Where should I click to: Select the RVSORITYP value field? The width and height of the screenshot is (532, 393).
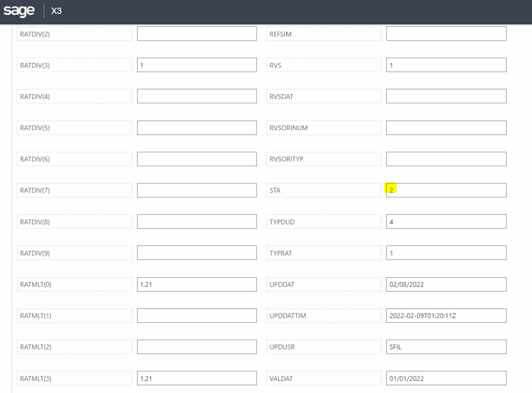pos(446,159)
